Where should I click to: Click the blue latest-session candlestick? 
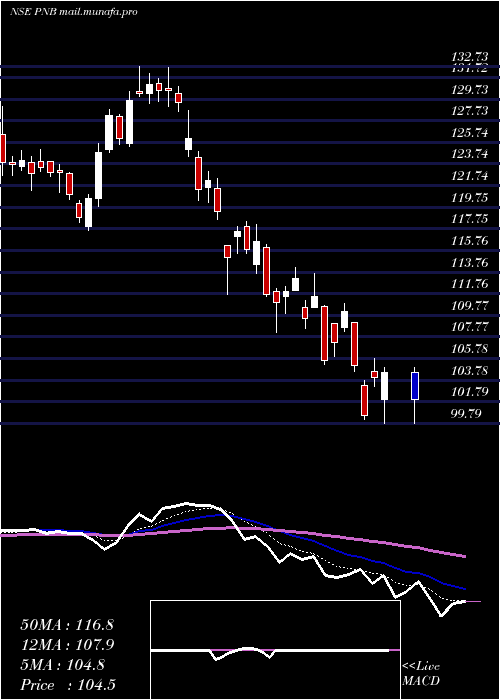pos(415,395)
